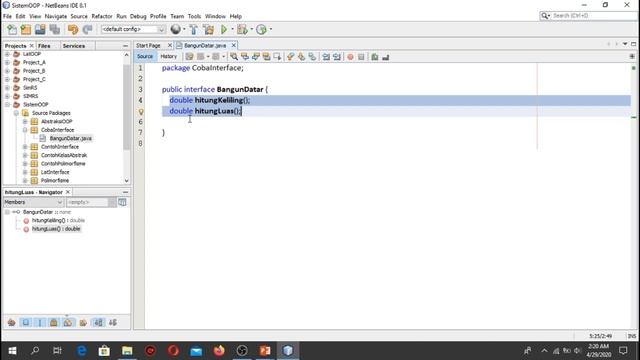Click the Redo arrow icon

pyautogui.click(x=87, y=29)
